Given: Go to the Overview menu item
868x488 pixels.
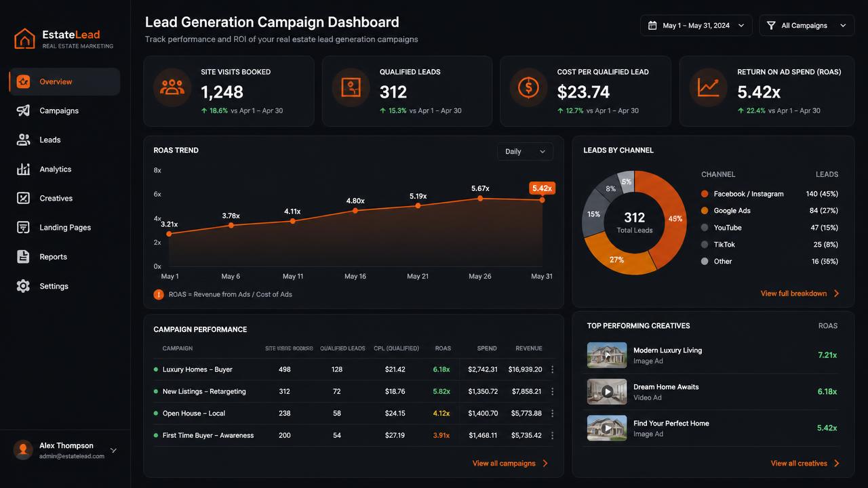Looking at the screenshot, I should 64,81.
